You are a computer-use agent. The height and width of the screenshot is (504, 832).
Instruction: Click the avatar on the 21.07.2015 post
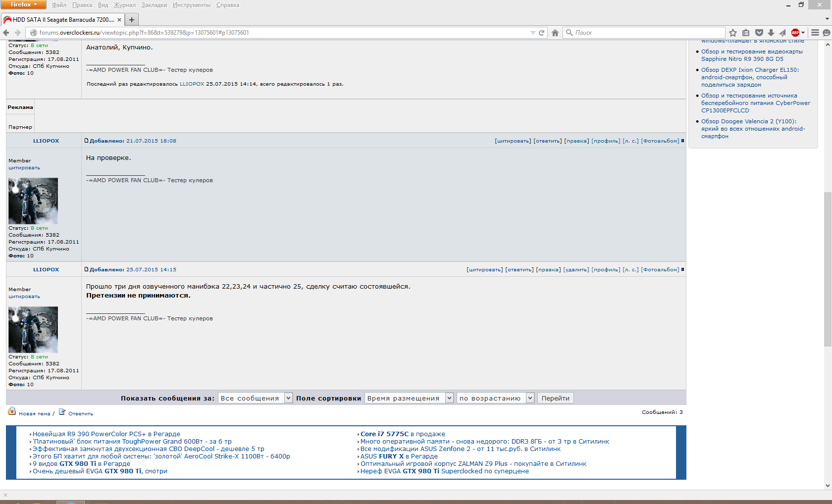coord(33,201)
